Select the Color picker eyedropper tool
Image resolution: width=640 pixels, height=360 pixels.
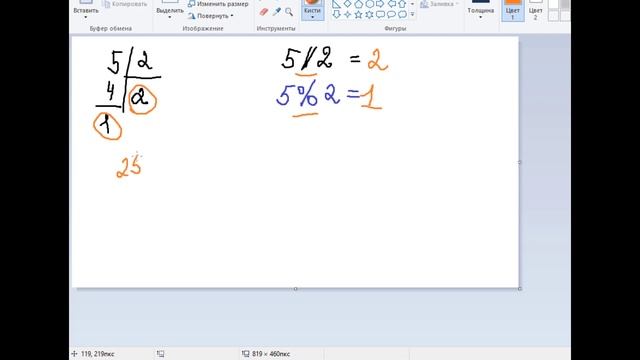pos(277,12)
